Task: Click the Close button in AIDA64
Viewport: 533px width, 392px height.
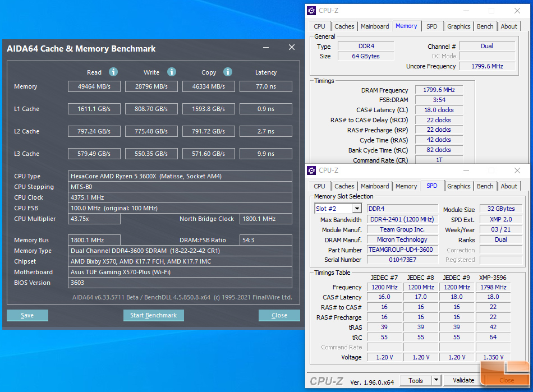Action: coord(279,315)
